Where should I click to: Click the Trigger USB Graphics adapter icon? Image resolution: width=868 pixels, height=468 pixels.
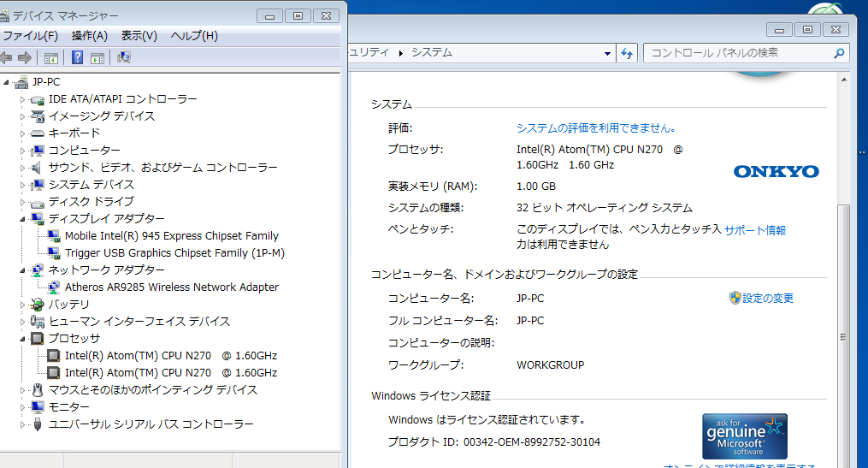(x=54, y=253)
